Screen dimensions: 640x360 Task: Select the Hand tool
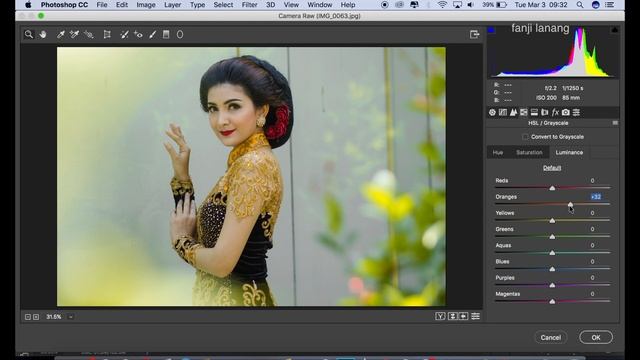click(43, 35)
